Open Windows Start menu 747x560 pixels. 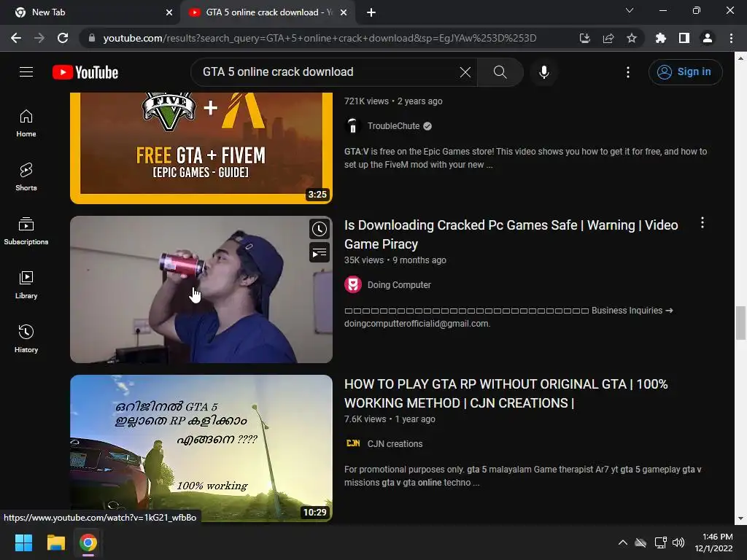(23, 542)
